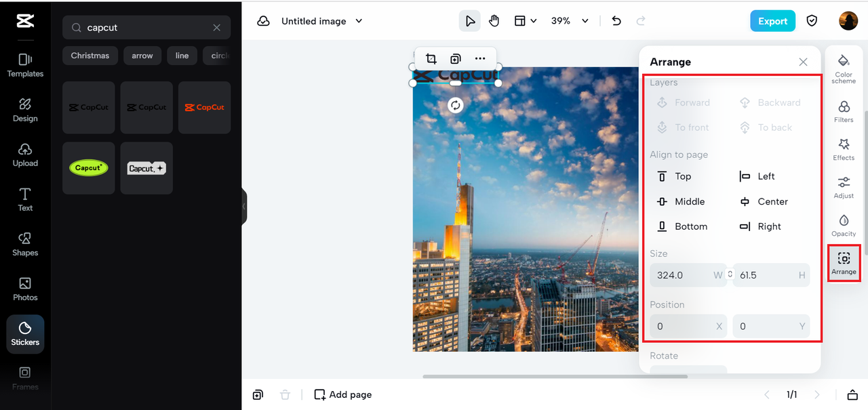Click the crop icon in floating toolbar
This screenshot has width=868, height=410.
(431, 59)
